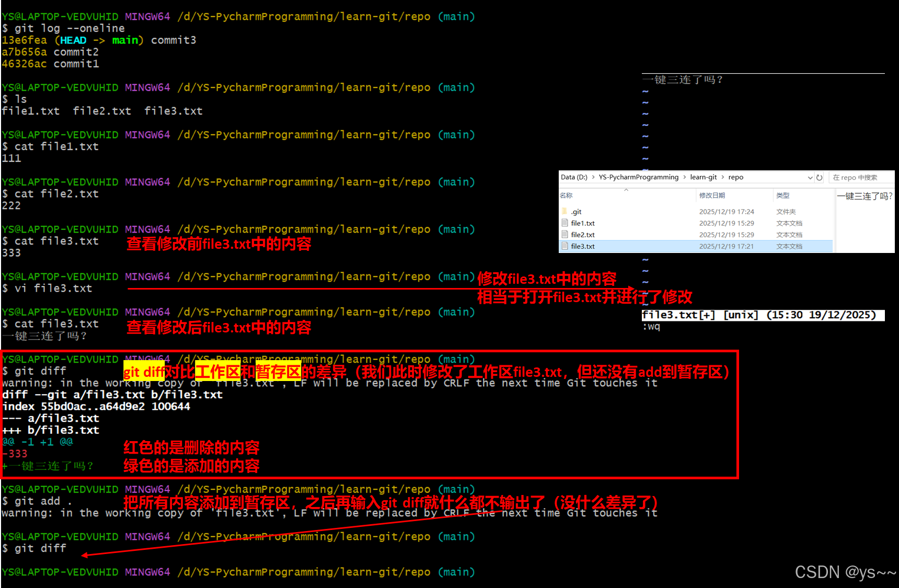Click the red '-333' removed line

tap(15, 454)
